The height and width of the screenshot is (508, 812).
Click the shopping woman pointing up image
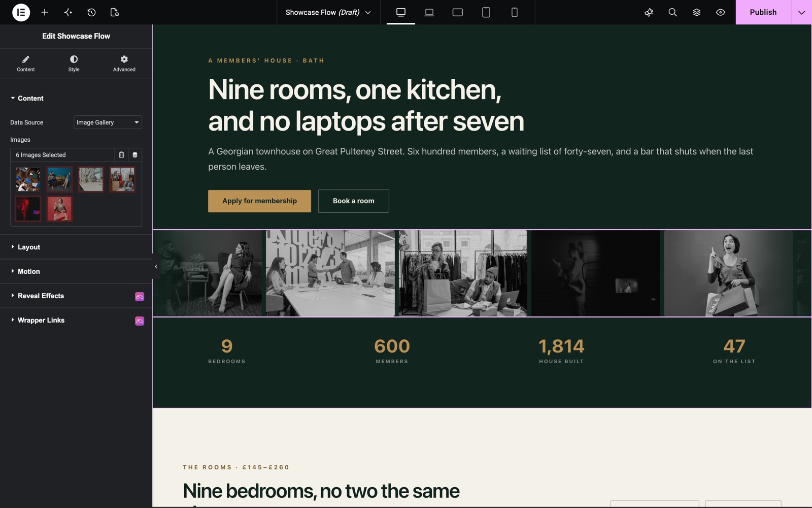[728, 273]
